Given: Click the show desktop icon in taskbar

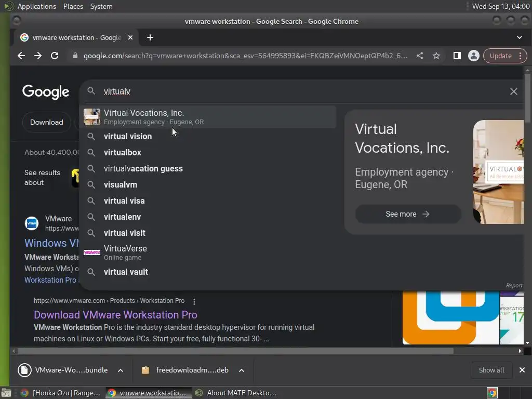Looking at the screenshot, I should 6,393.
